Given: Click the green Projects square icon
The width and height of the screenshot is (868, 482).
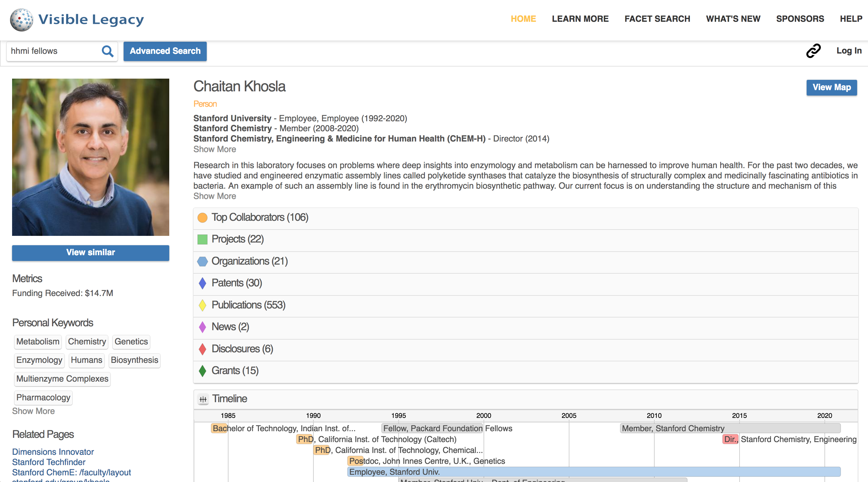Looking at the screenshot, I should click(x=202, y=240).
